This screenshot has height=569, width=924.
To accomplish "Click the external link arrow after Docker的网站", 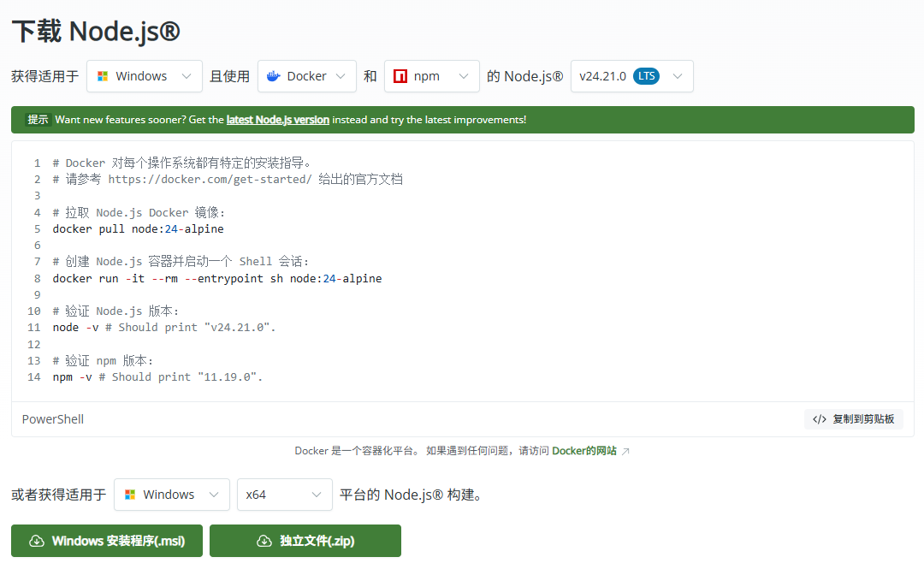I will [x=625, y=452].
